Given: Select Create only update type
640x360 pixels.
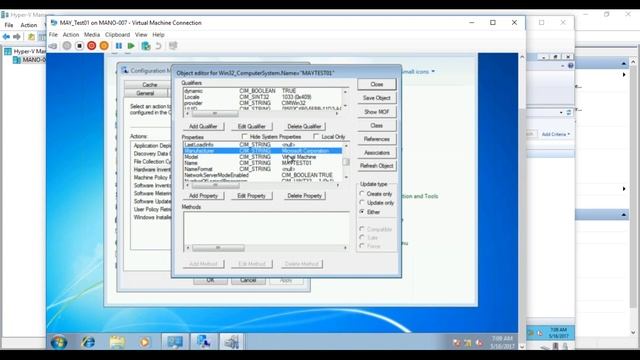Looking at the screenshot, I should (x=362, y=193).
